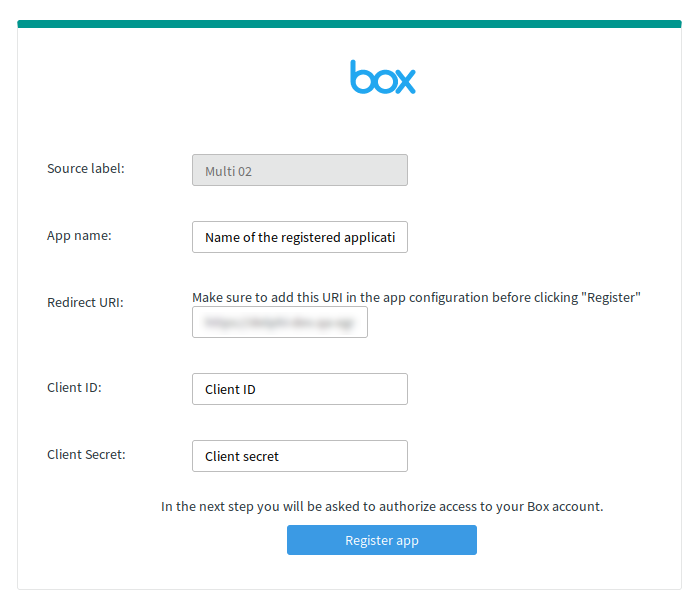697x612 pixels.
Task: Click the 'Source label:' text
Action: [86, 168]
